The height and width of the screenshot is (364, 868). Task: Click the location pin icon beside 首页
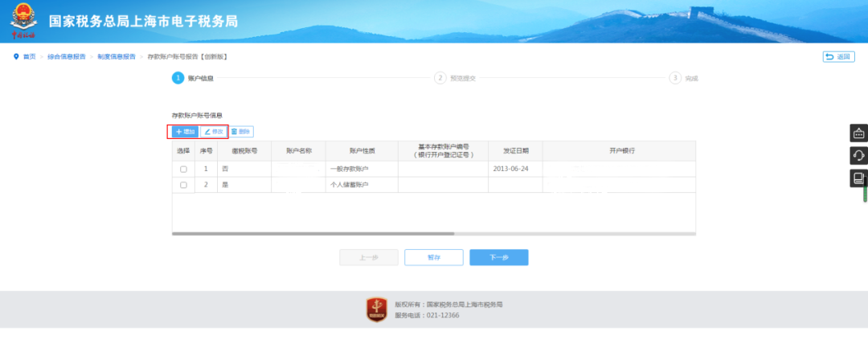point(16,56)
